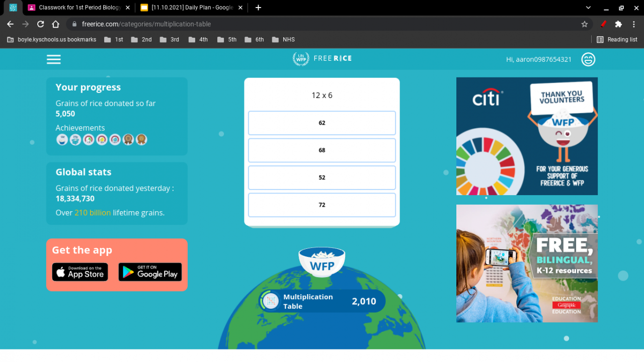Click the blue gauge achievement badge

click(115, 139)
